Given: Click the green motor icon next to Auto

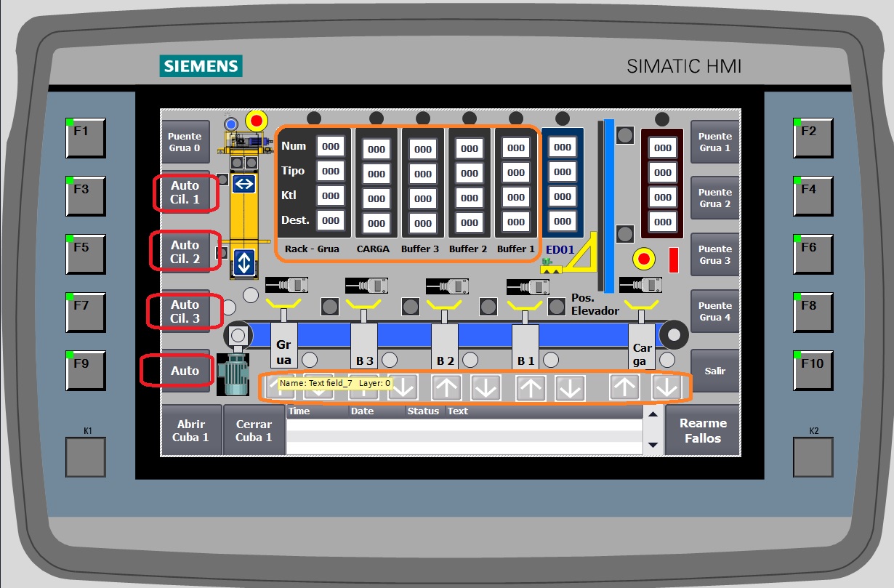Looking at the screenshot, I should click(x=234, y=376).
